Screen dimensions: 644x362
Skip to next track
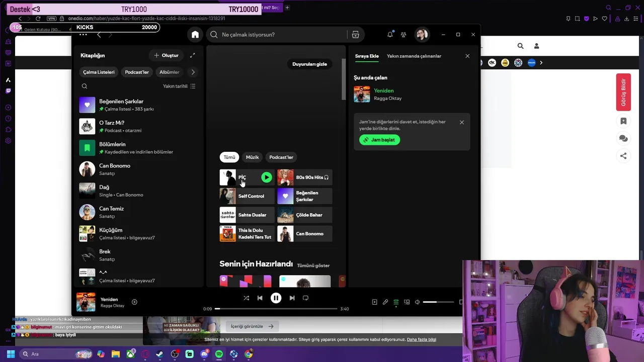(292, 298)
